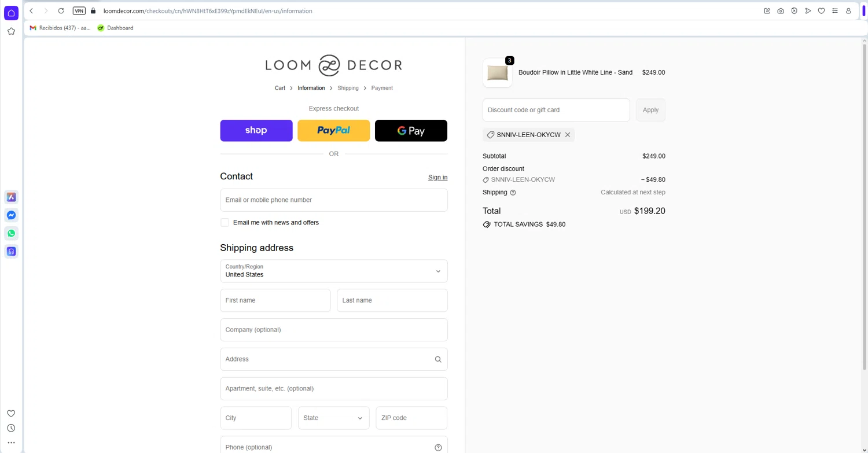
Task: Add page to bookmarks with heart icon in address bar
Action: click(x=821, y=11)
